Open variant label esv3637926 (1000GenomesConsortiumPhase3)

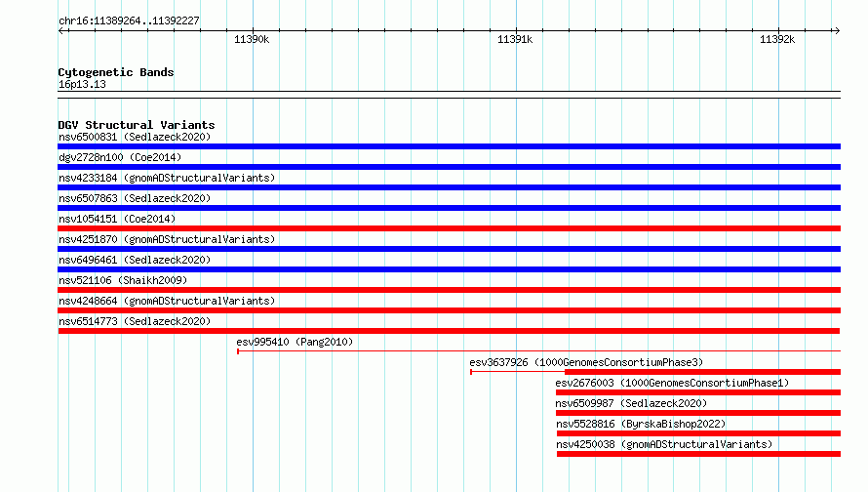[586, 362]
